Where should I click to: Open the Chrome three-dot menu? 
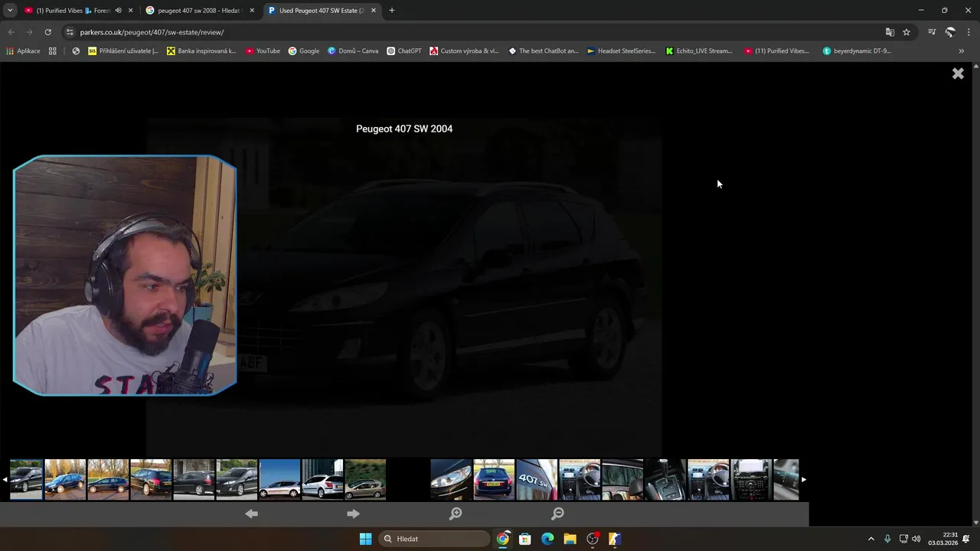[969, 32]
